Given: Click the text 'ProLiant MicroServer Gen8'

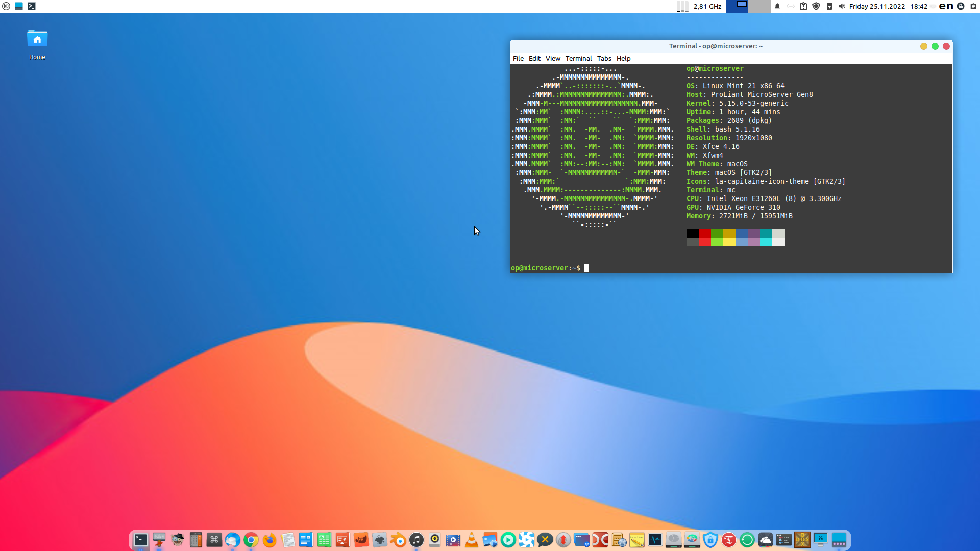Looking at the screenshot, I should click(x=762, y=94).
